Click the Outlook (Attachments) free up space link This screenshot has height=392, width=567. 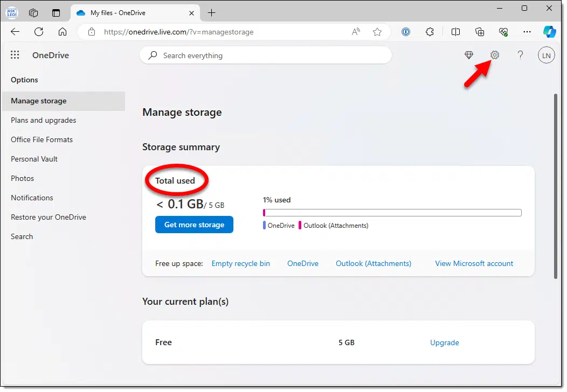pos(374,264)
